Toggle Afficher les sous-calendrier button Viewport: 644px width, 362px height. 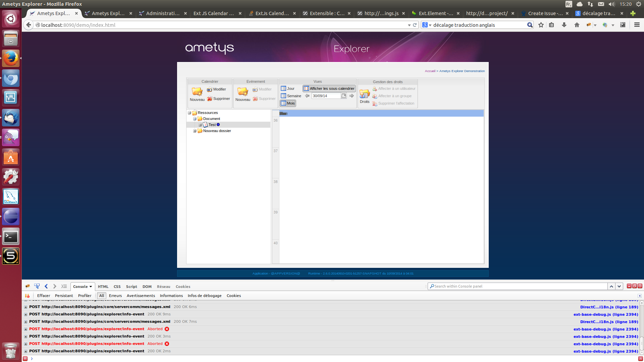click(x=329, y=88)
